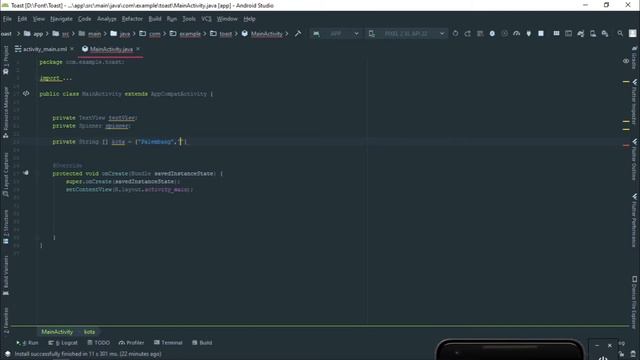Click the red error stripe marker on right gutter
This screenshot has width=640, height=360.
click(x=626, y=145)
